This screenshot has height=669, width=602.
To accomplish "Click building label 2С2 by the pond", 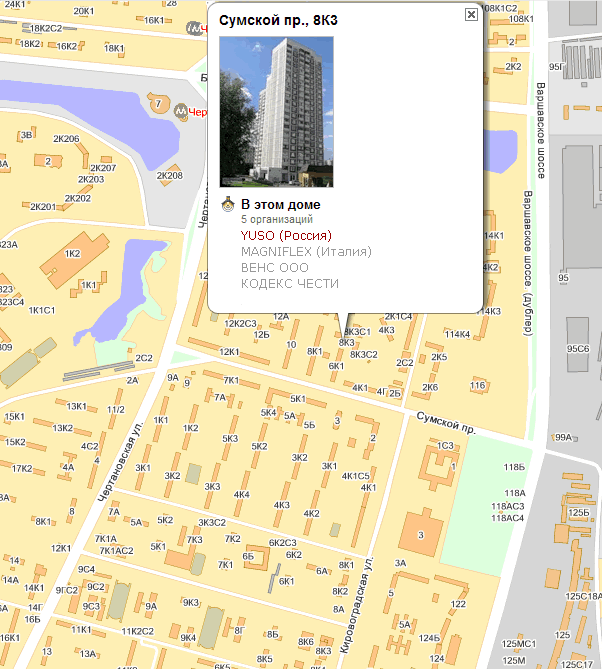I will 144,358.
